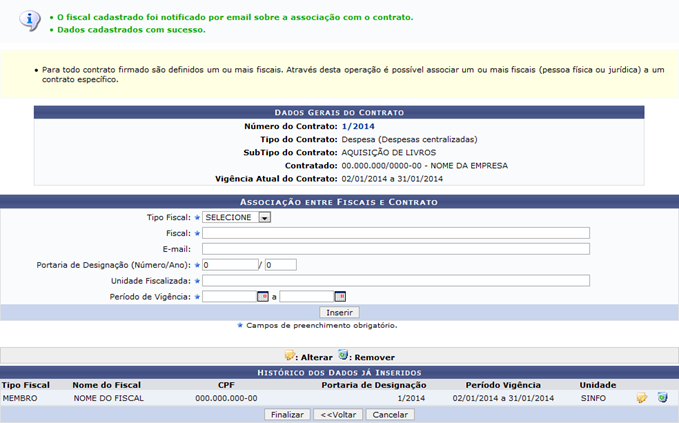
Task: Click the Portaria value 1/2014 in history row
Action: click(x=411, y=398)
